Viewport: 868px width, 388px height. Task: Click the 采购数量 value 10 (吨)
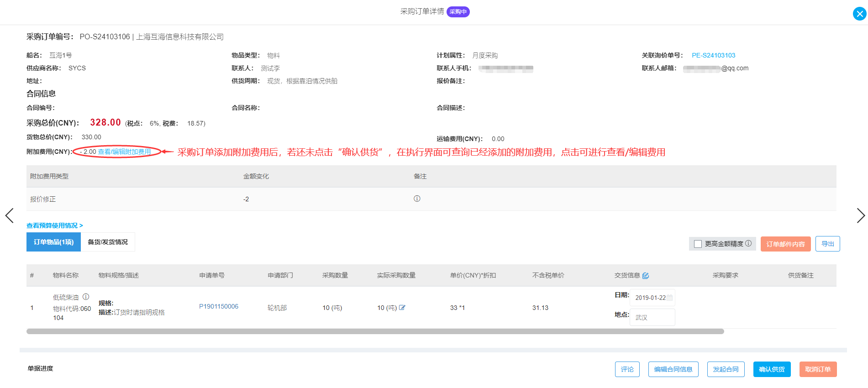[332, 308]
